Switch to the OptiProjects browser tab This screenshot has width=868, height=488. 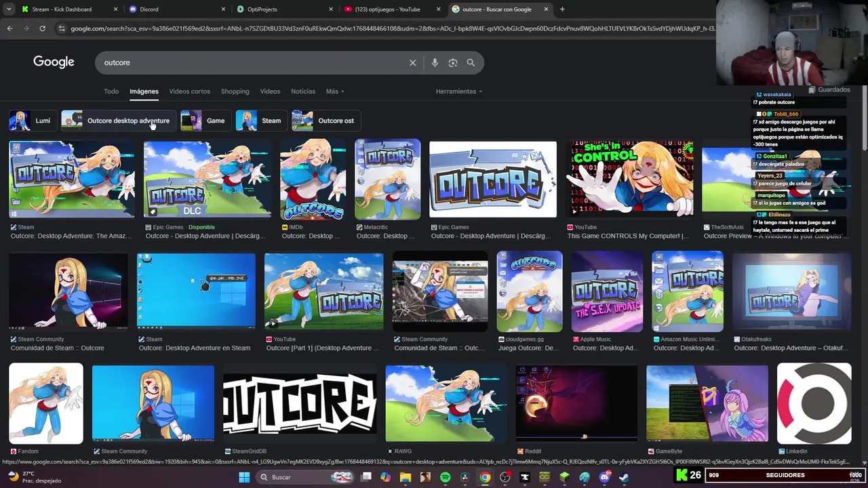coord(283,9)
